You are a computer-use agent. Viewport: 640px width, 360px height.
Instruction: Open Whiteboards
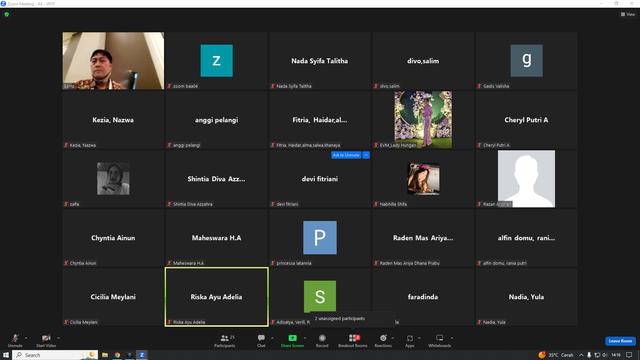click(440, 340)
